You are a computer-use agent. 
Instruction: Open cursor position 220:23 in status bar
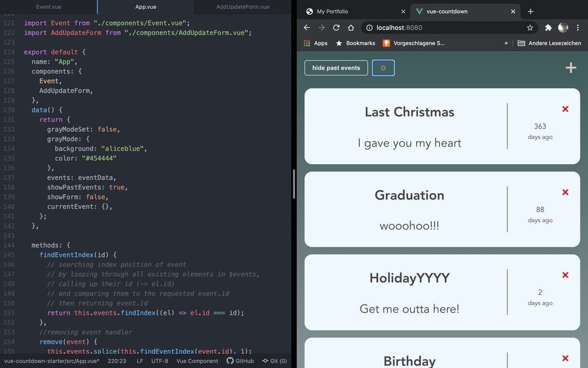click(x=116, y=361)
